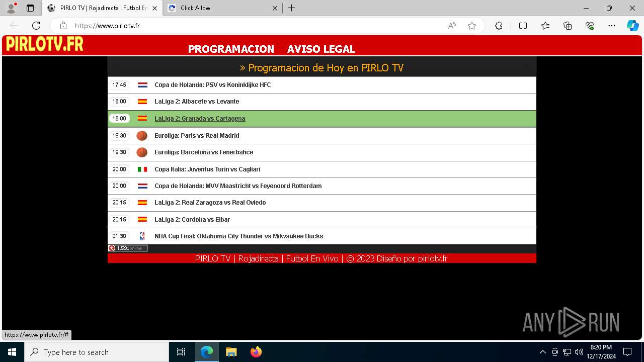Click the Spain flag on Cordoba row
This screenshot has width=644, height=362.
pos(142,220)
